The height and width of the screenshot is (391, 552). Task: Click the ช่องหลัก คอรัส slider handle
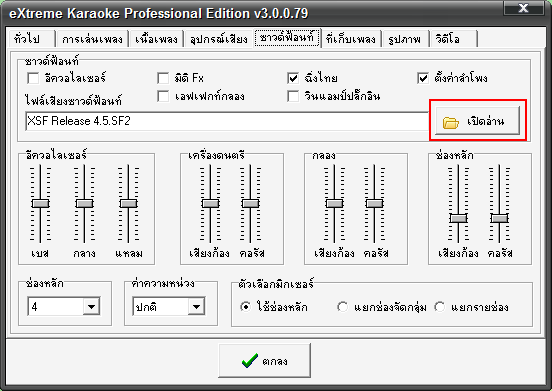pyautogui.click(x=500, y=218)
